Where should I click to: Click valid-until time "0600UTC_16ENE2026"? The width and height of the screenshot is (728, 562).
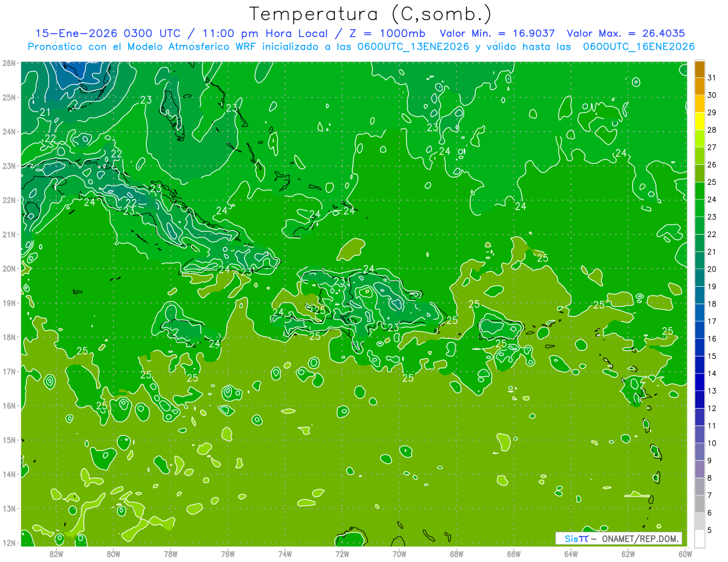[x=638, y=47]
